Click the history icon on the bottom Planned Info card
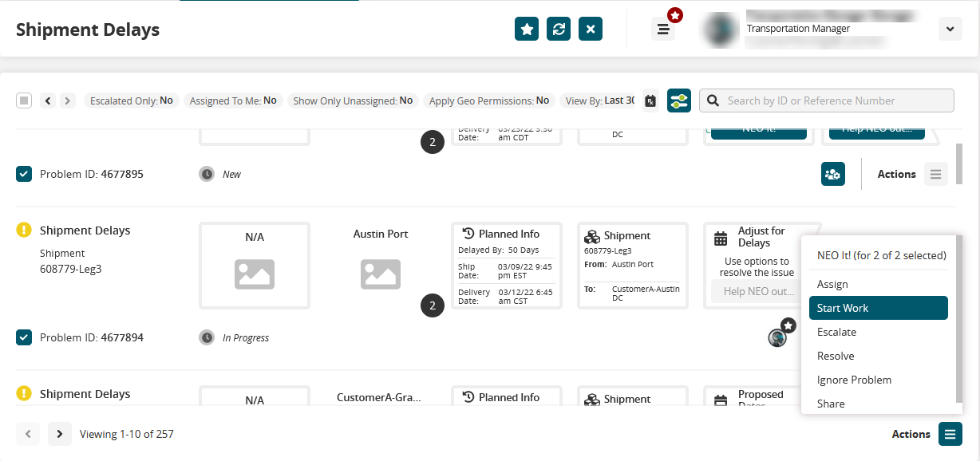The image size is (980, 461). pyautogui.click(x=469, y=397)
